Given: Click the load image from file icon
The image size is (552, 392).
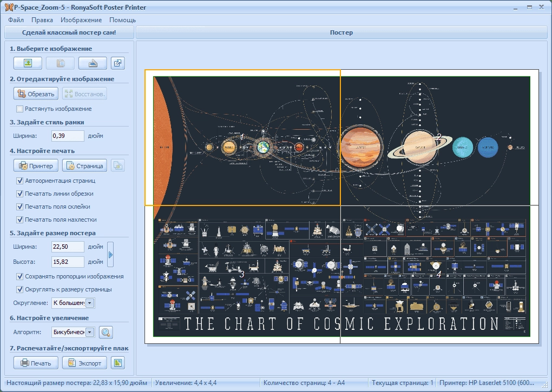Looking at the screenshot, I should tap(28, 63).
